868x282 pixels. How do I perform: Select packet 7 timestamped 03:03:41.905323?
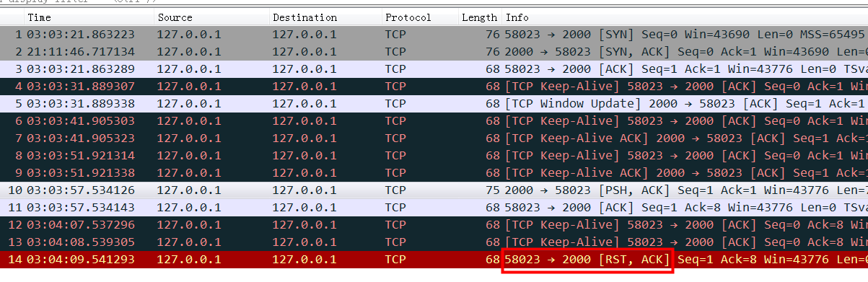tap(434, 138)
